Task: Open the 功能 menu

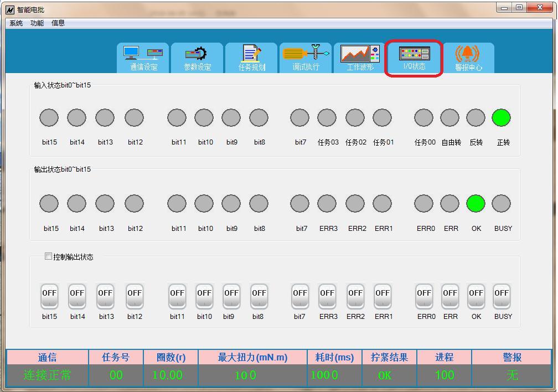Action: point(37,23)
